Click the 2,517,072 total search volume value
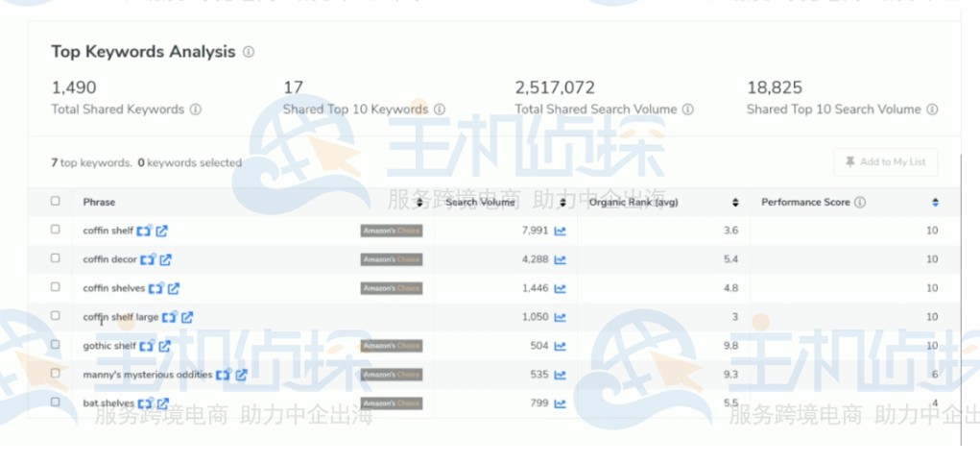 pos(555,87)
